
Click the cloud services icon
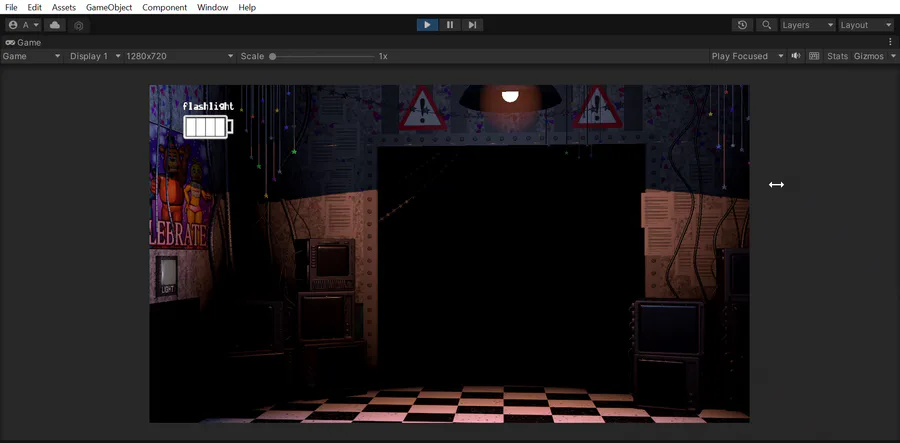pos(55,25)
